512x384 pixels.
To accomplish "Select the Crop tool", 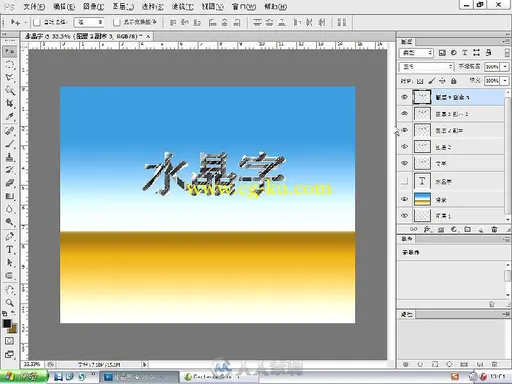I will point(9,103).
